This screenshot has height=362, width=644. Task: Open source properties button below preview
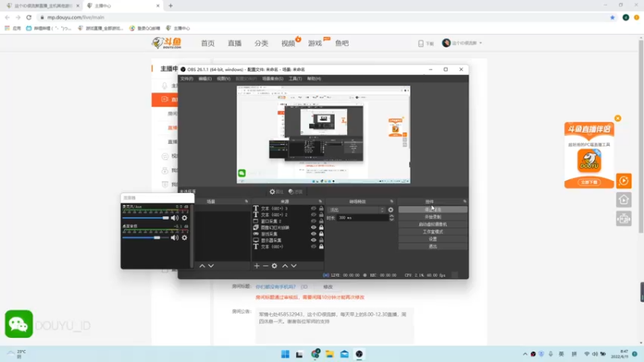276,191
